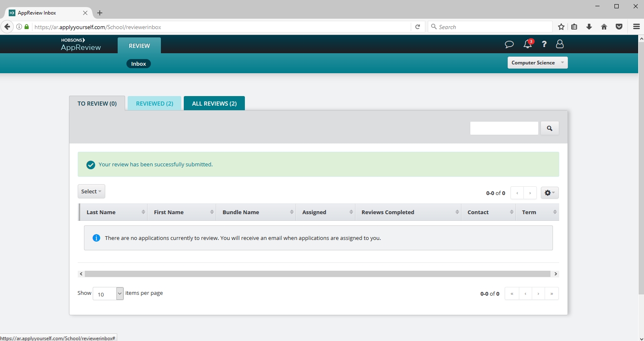Reload the page with the refresh icon
644x341 pixels.
click(x=417, y=27)
